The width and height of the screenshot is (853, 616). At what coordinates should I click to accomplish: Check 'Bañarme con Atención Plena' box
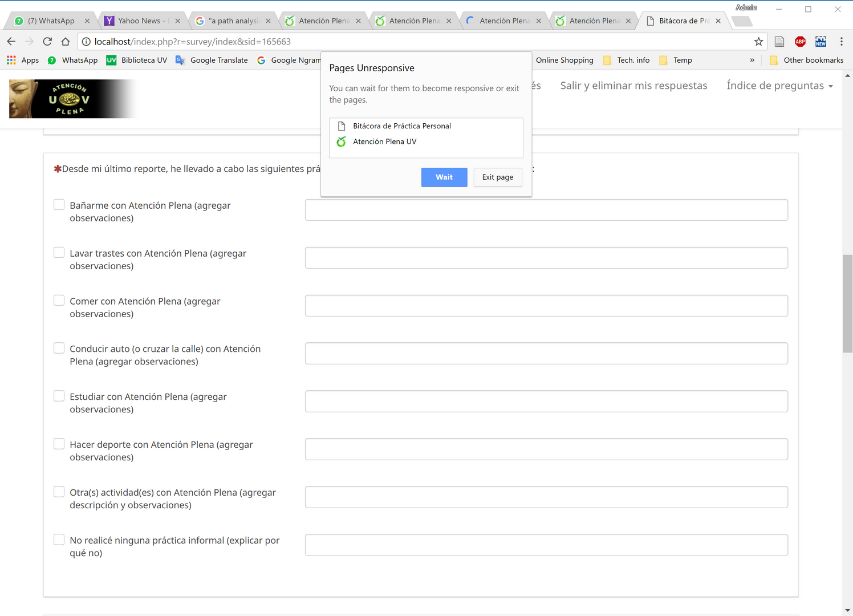click(x=59, y=205)
